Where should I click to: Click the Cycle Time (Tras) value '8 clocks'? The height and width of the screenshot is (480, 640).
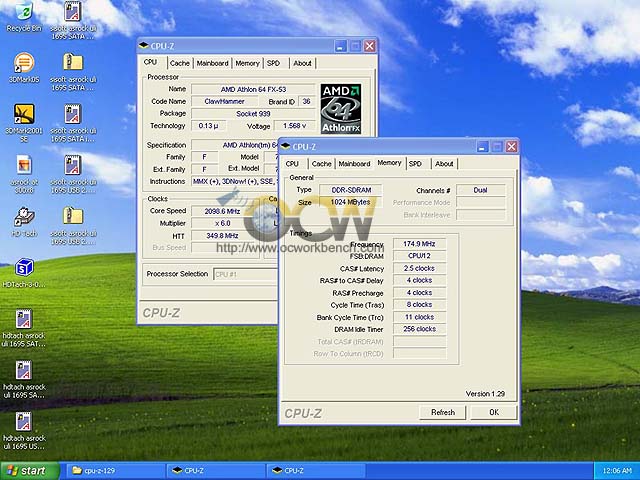[x=420, y=304]
